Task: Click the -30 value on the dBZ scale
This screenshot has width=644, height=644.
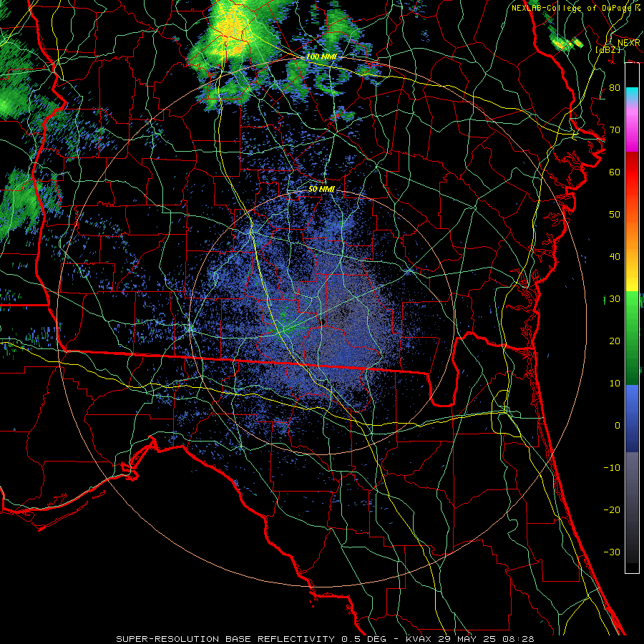Action: [x=612, y=552]
